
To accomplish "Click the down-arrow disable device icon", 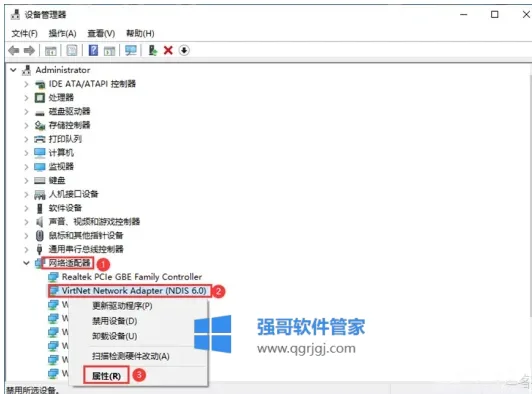I will pos(184,50).
